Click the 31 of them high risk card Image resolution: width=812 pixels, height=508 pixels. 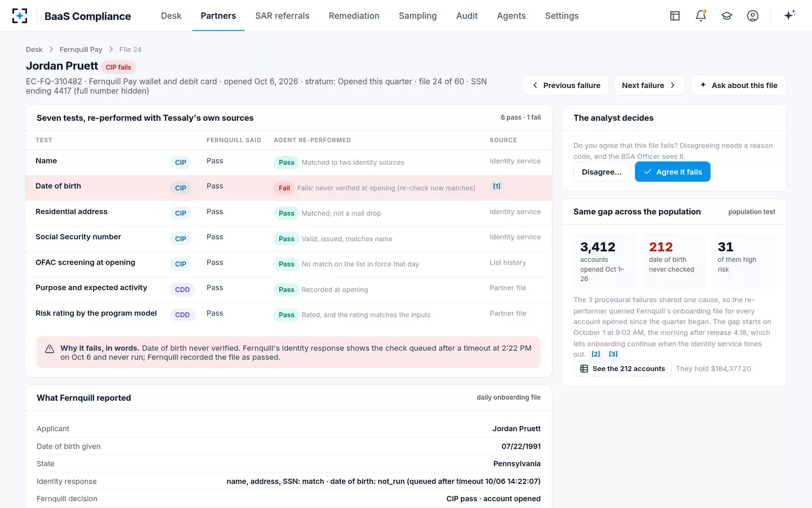pyautogui.click(x=743, y=261)
